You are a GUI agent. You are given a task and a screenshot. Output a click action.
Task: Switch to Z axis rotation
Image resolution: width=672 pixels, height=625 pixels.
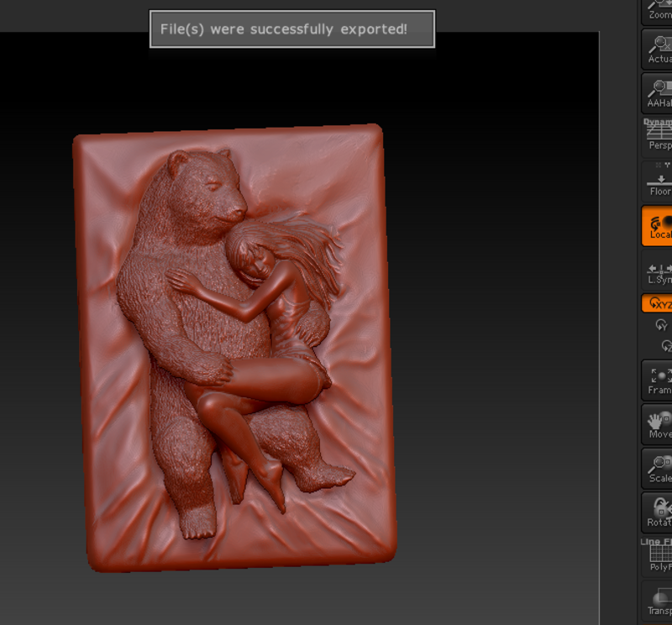666,345
